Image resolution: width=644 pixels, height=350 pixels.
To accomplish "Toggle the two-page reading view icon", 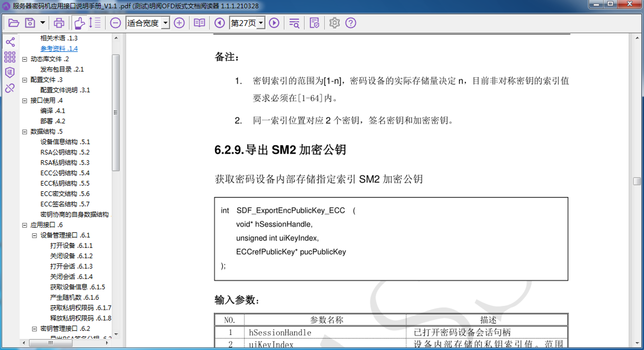I will tap(199, 23).
